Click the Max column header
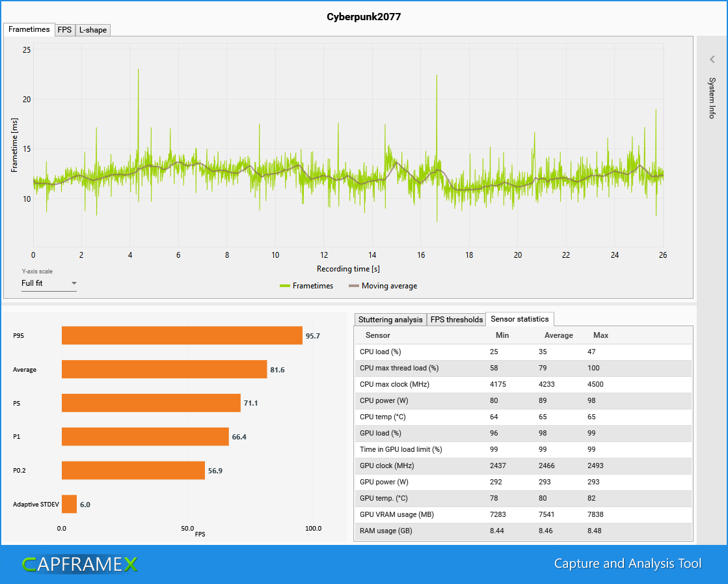Image resolution: width=728 pixels, height=584 pixels. pyautogui.click(x=600, y=335)
